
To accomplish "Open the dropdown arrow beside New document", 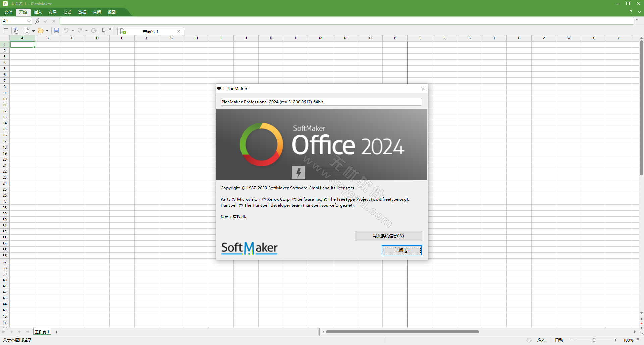I will pyautogui.click(x=33, y=31).
